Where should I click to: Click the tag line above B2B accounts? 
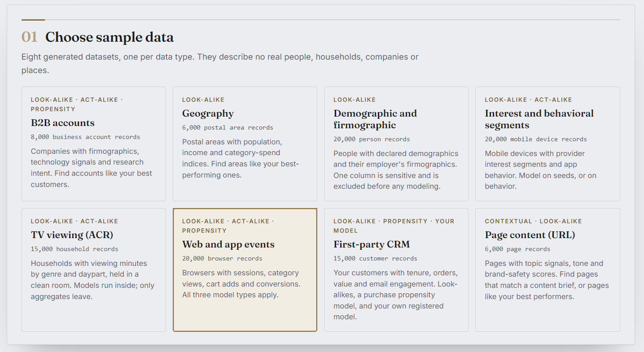point(77,104)
